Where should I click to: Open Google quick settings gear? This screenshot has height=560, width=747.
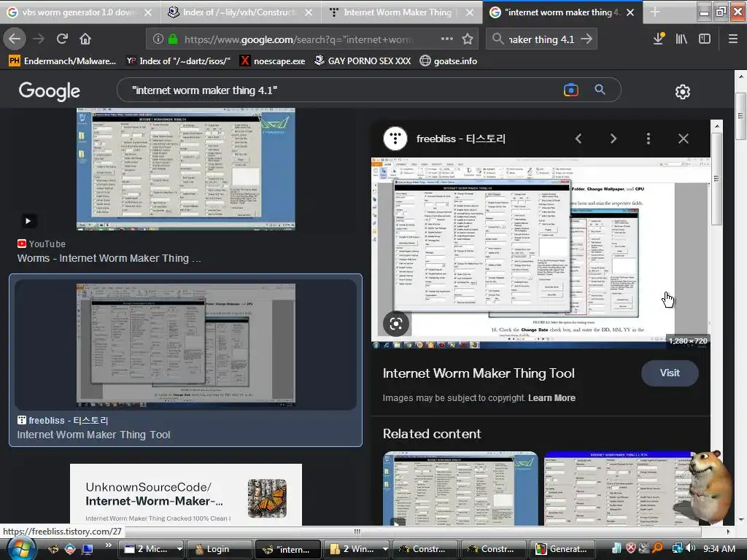(x=683, y=91)
